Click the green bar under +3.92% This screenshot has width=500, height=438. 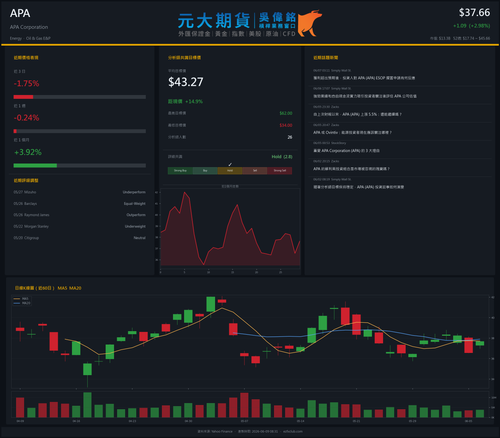click(x=35, y=165)
